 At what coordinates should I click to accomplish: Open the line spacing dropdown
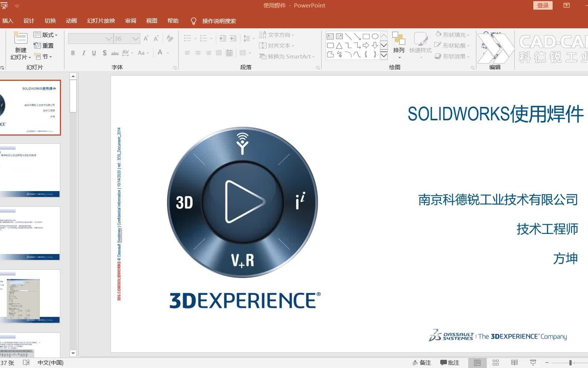[249, 38]
